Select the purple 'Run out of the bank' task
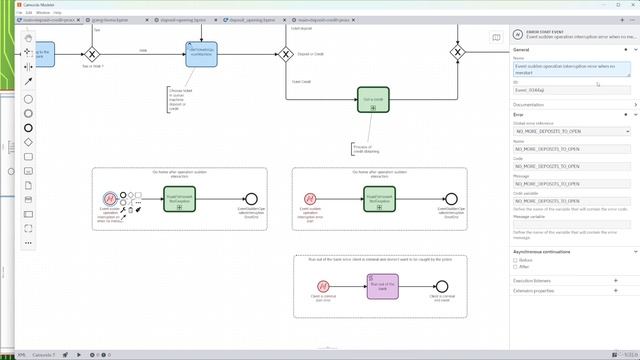Image resolution: width=640 pixels, height=360 pixels. (x=382, y=287)
